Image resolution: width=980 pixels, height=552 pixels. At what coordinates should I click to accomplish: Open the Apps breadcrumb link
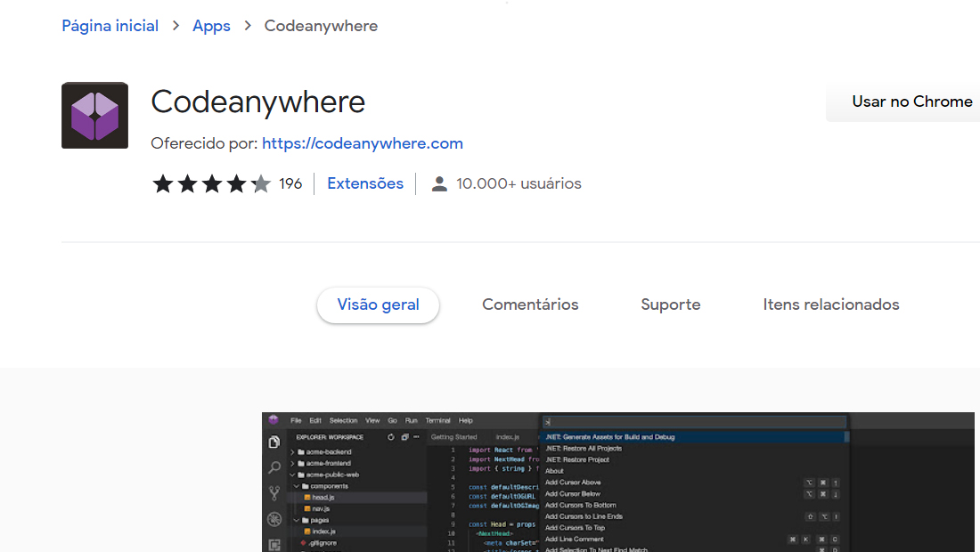point(211,26)
